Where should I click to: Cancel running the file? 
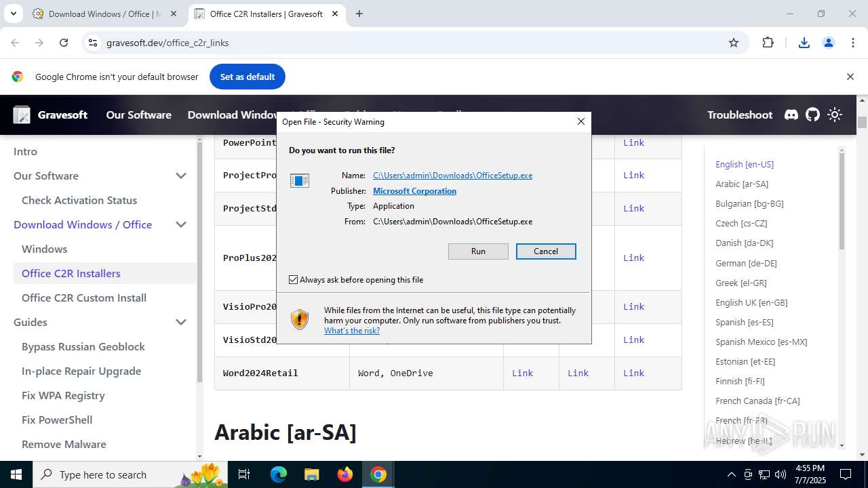(x=546, y=251)
